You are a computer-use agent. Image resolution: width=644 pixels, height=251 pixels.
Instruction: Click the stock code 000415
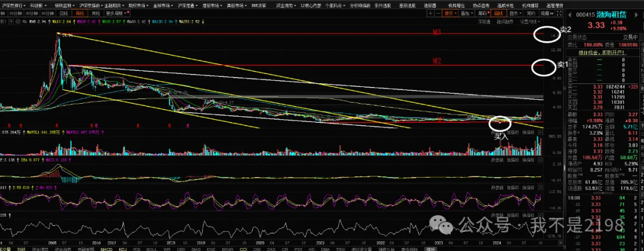click(586, 15)
